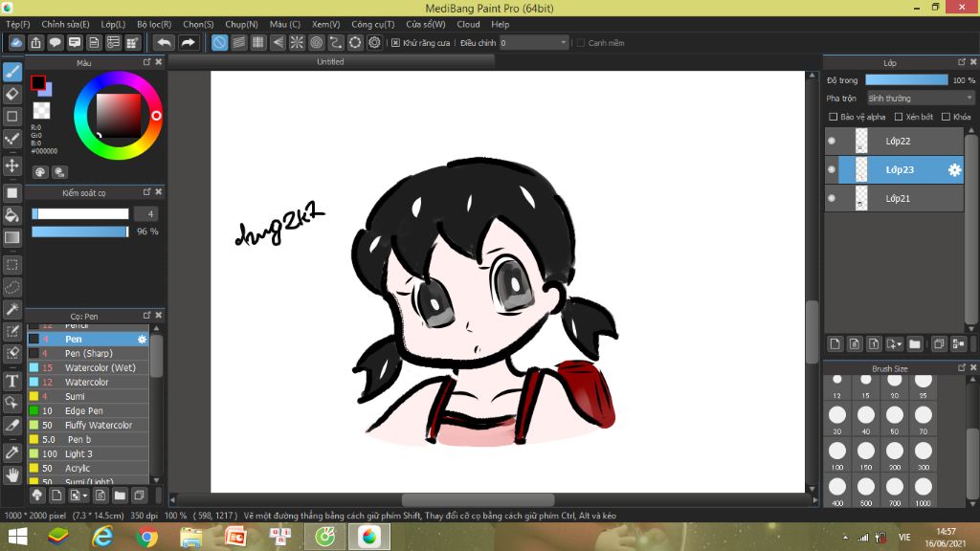
Task: Create new layer in layer panel
Action: point(835,344)
